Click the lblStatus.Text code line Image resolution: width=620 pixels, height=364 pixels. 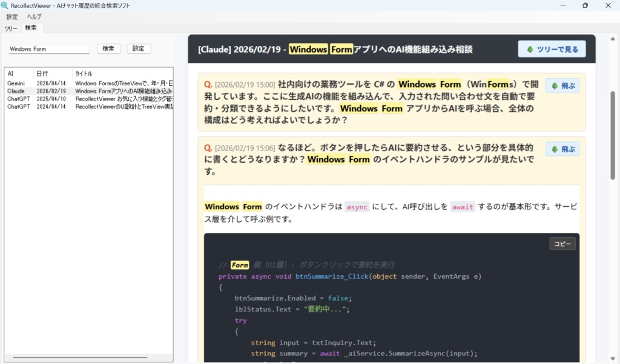[x=292, y=310]
